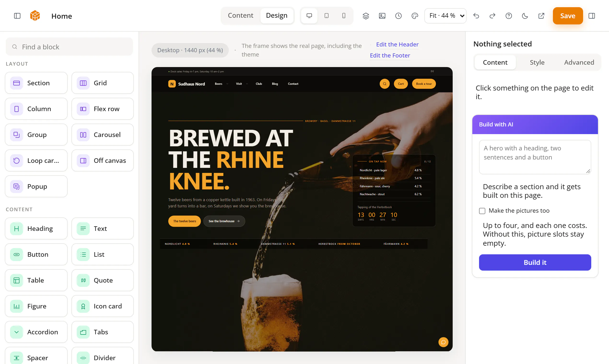Click the Build it button
The image size is (609, 364).
point(535,262)
